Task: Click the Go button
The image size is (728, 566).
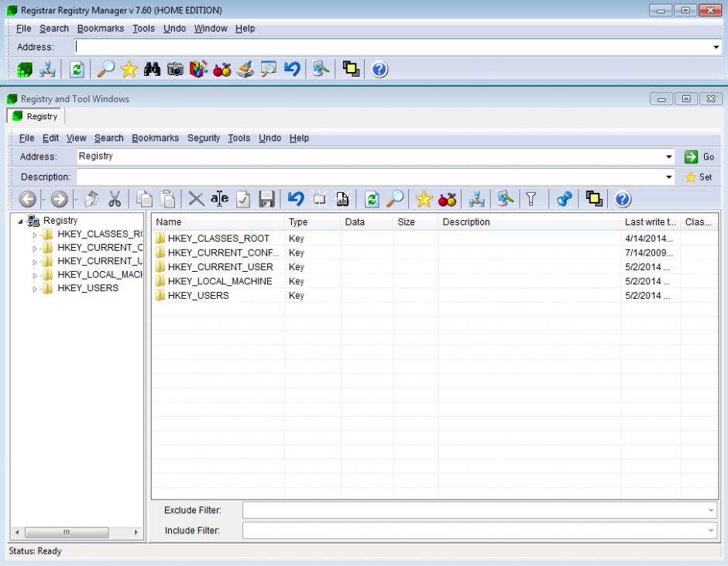Action: (699, 157)
